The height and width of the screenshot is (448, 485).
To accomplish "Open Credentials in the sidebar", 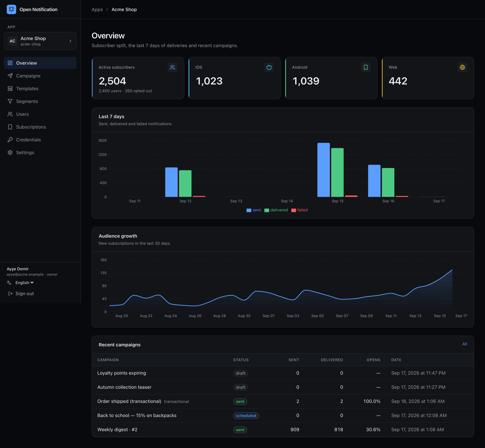I will pyautogui.click(x=40, y=140).
